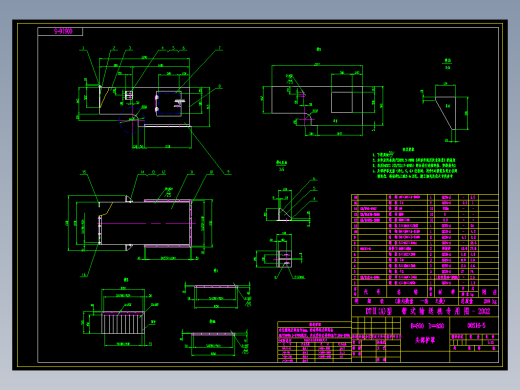This screenshot has width=520, height=390.
Task: Select the DTII(A)型 带式输送机专用图 heading
Action: tap(428, 311)
